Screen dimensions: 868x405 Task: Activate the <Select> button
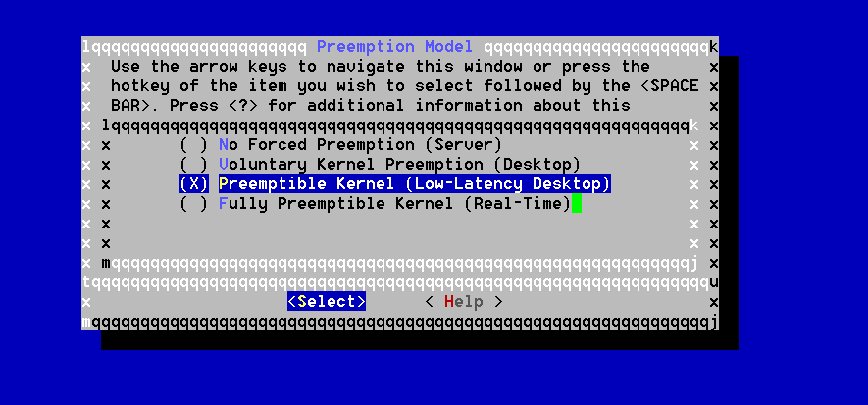326,301
